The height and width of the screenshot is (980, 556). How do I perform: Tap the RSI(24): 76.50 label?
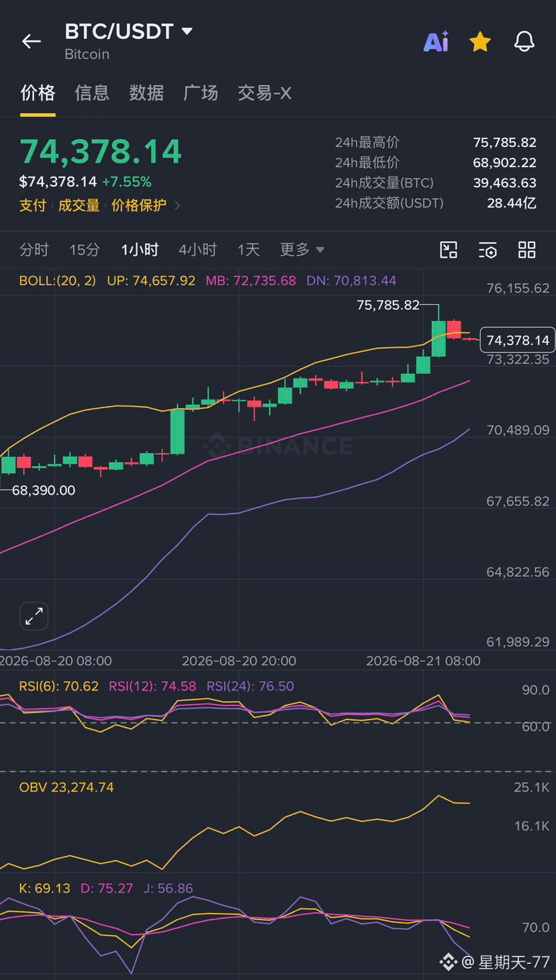(250, 686)
